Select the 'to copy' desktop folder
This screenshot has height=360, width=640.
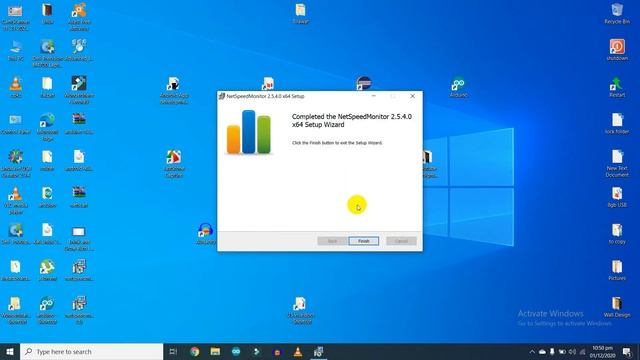click(617, 233)
